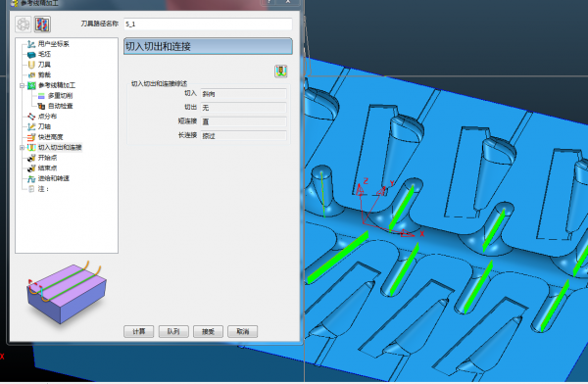The width and height of the screenshot is (588, 384).
Task: Select 参考线精加工 strategy node in tree
Action: [57, 85]
